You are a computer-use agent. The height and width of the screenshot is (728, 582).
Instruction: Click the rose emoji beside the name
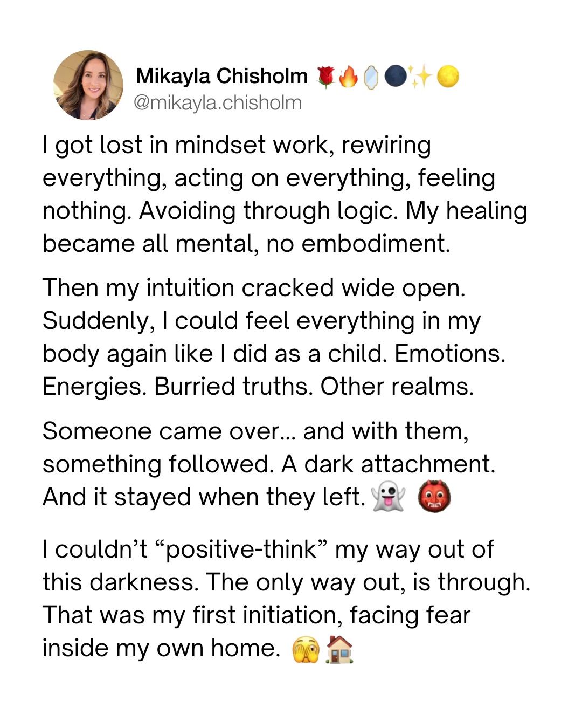(x=325, y=77)
